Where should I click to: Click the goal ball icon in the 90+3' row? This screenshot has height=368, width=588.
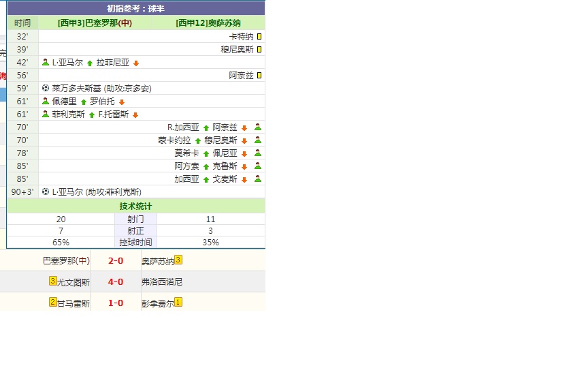coord(46,191)
